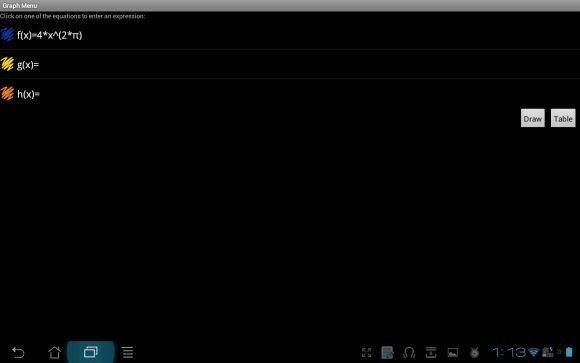Screen dimensions: 580x363
Task: Tap the picture screenshot notification icon
Action: (x=452, y=353)
